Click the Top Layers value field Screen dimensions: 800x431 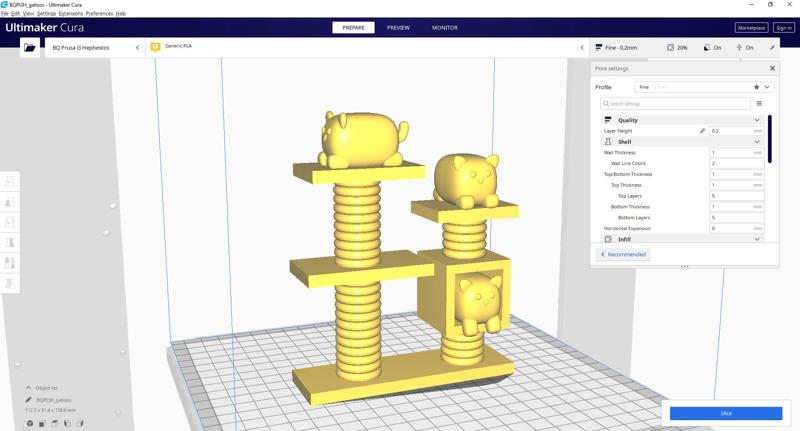[737, 196]
